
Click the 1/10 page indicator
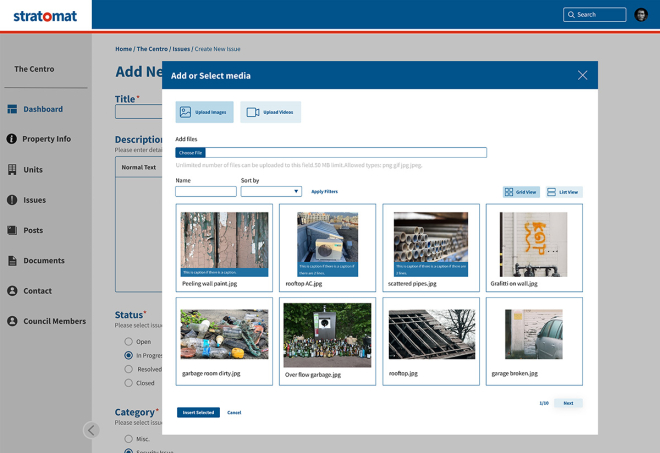[544, 403]
